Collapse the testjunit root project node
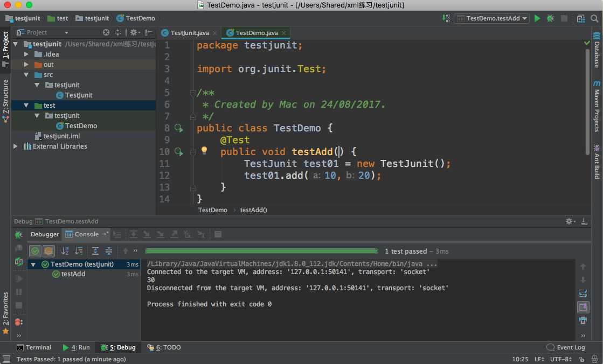This screenshot has height=364, width=603. coord(16,44)
